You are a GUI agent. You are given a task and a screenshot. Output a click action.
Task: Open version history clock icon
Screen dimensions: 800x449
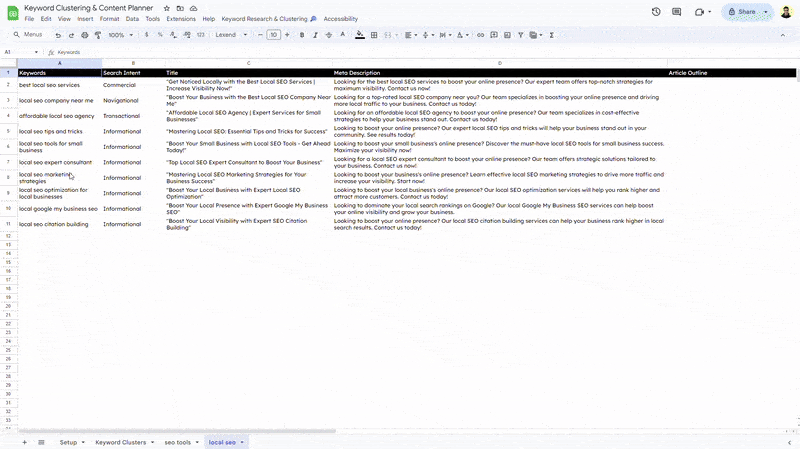656,12
